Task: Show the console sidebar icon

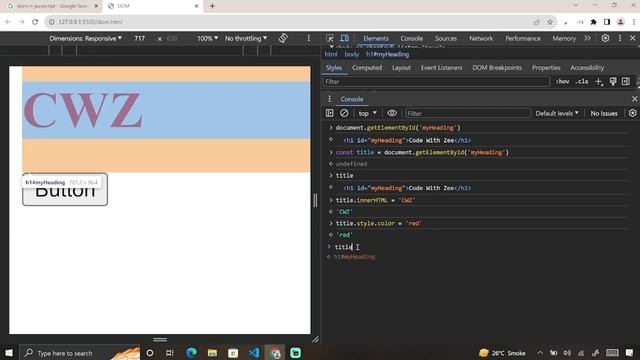Action: [x=330, y=113]
